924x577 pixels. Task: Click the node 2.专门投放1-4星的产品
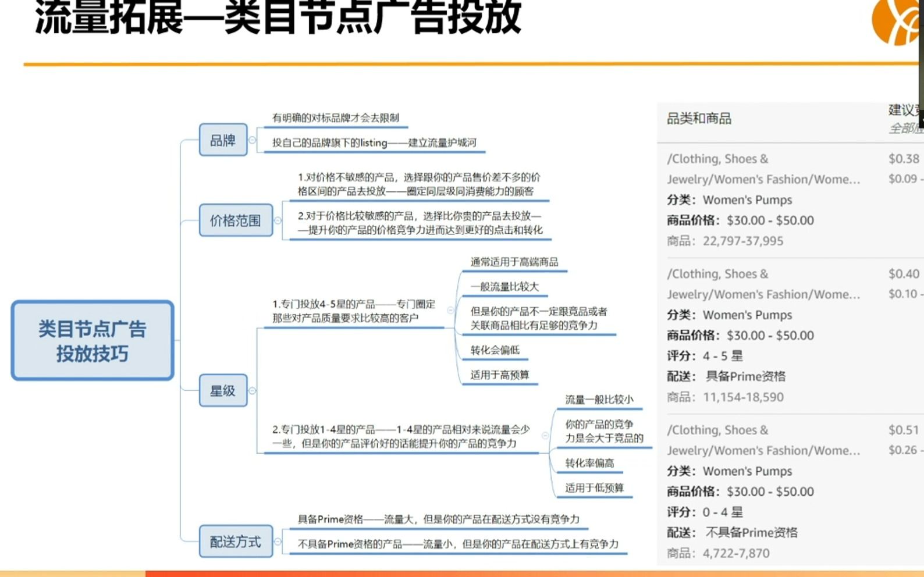pos(401,437)
